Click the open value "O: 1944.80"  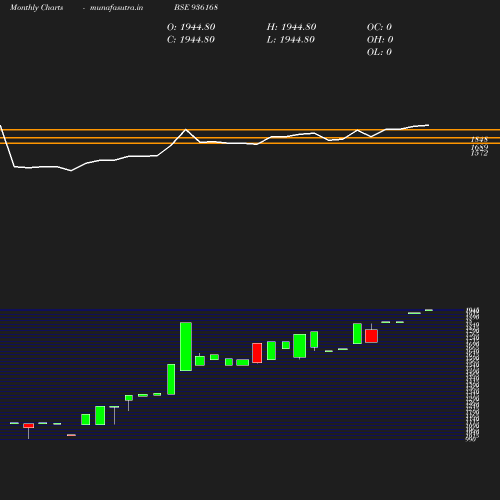tap(191, 27)
